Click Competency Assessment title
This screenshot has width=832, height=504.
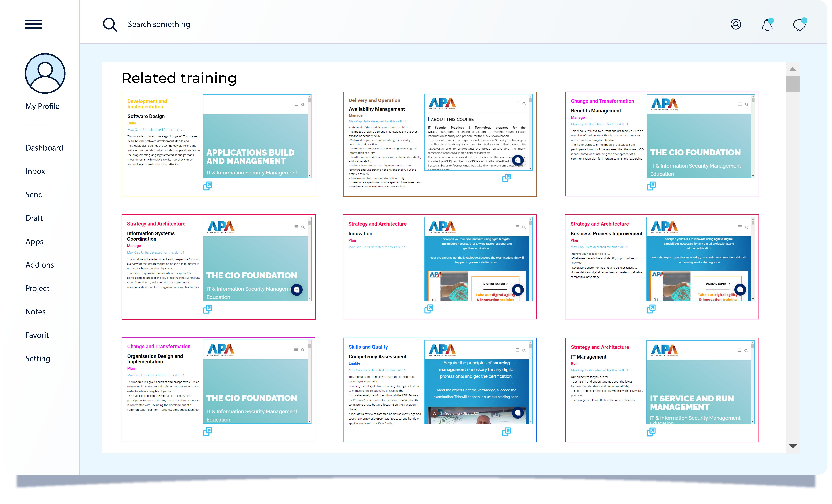pyautogui.click(x=377, y=357)
